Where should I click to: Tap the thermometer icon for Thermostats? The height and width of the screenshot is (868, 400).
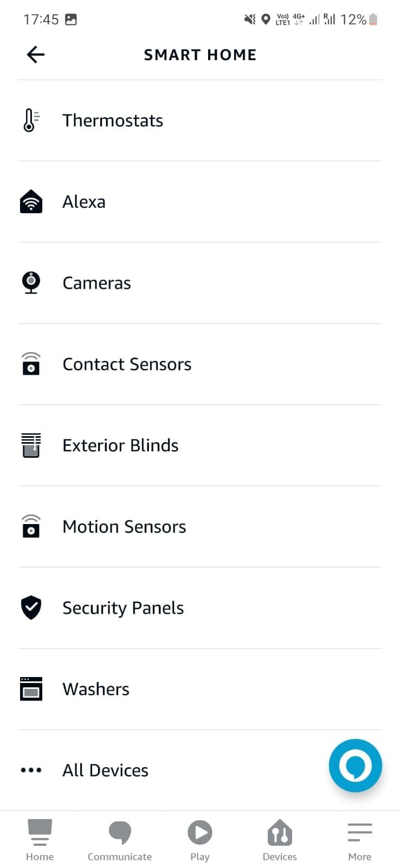pyautogui.click(x=31, y=120)
